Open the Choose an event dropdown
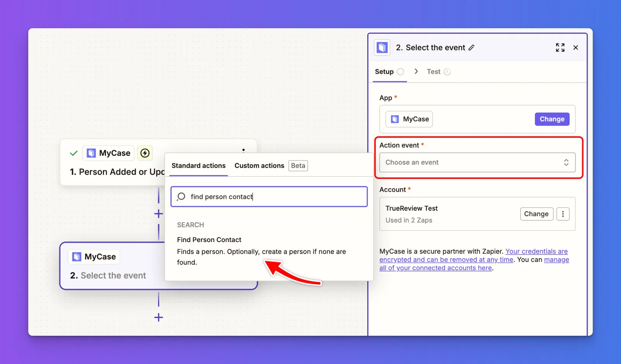621x364 pixels. 477,163
